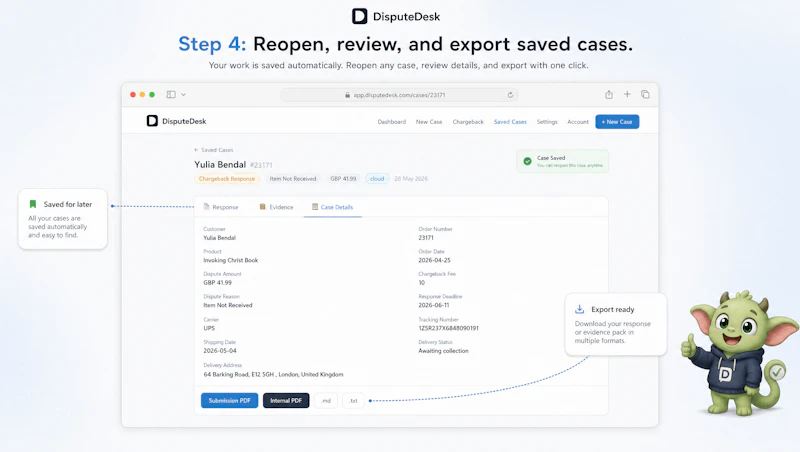Open the Chargeback nav item

(x=468, y=122)
